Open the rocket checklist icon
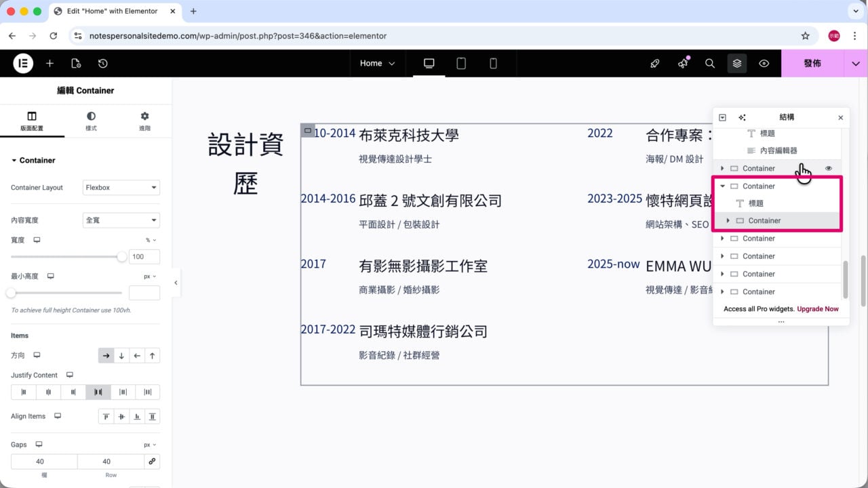 coord(654,63)
